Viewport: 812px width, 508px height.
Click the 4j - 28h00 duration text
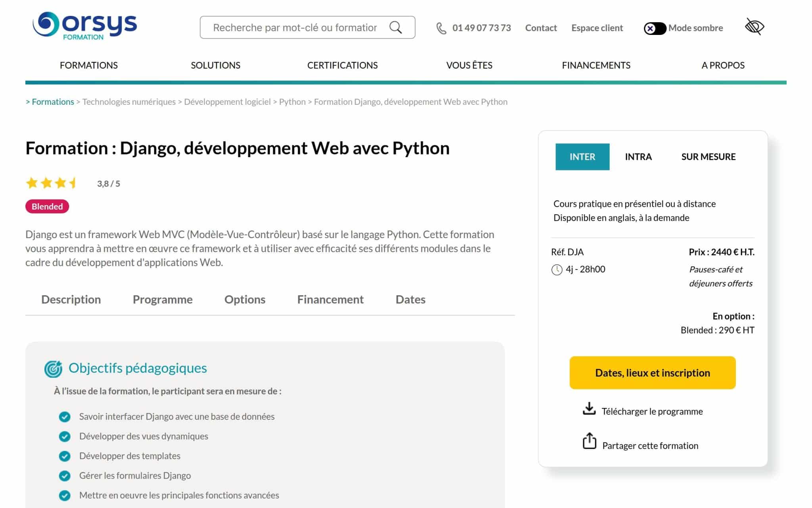coord(586,269)
